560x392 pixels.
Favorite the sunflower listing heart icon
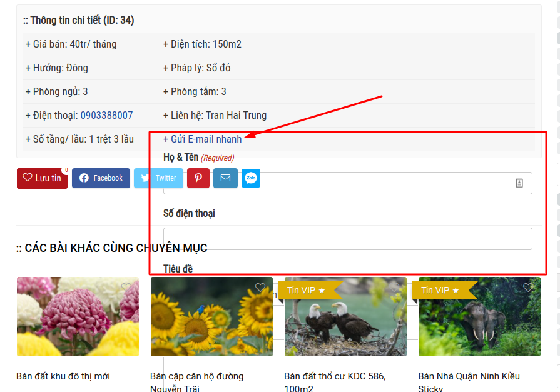[x=260, y=288]
